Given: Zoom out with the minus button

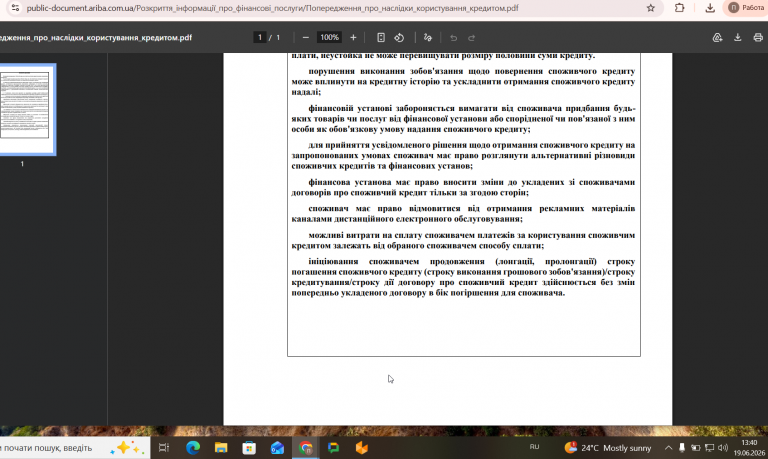Looking at the screenshot, I should click(x=306, y=37).
